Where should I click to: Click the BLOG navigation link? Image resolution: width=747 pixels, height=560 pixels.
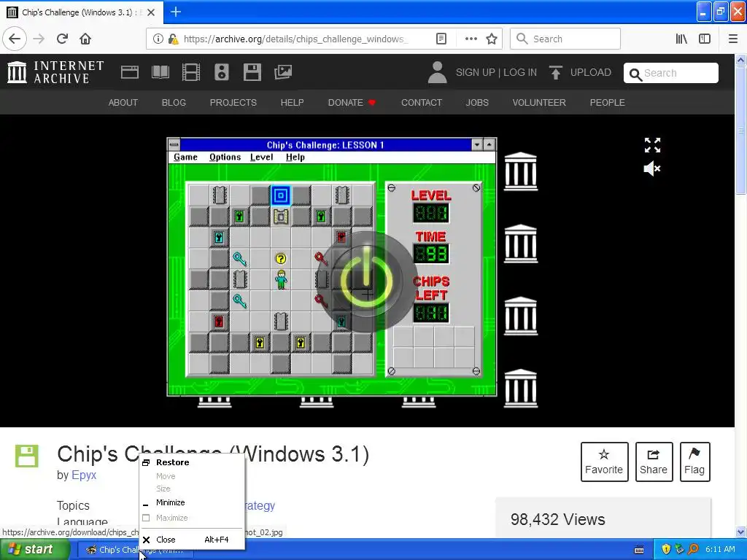tap(174, 102)
